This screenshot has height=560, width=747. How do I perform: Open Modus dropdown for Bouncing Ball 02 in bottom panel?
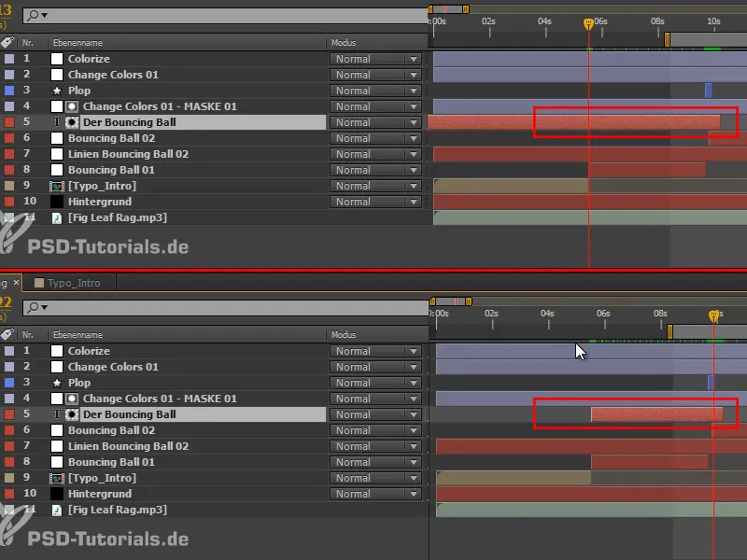(375, 430)
